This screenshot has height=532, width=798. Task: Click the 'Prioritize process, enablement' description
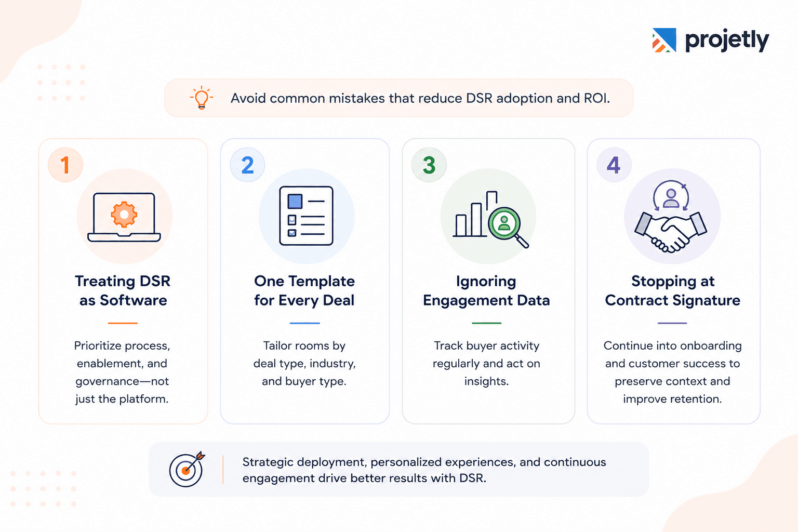(122, 372)
